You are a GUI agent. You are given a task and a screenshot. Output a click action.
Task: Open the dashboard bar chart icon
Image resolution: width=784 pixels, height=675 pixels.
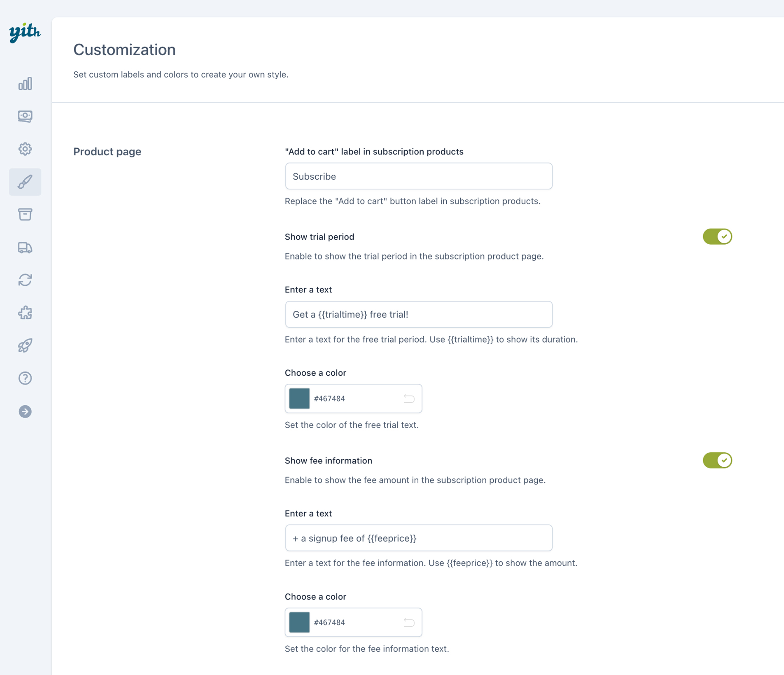pos(25,84)
